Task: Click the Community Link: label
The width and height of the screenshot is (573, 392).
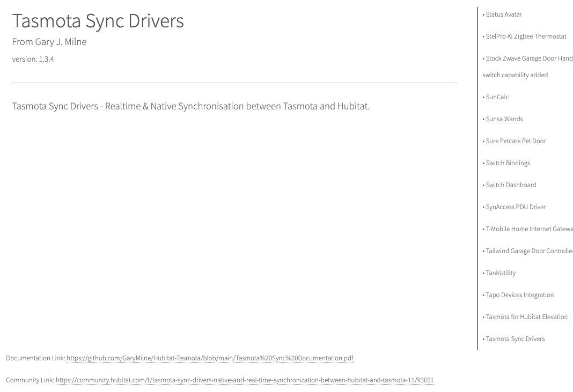Action: [31, 380]
